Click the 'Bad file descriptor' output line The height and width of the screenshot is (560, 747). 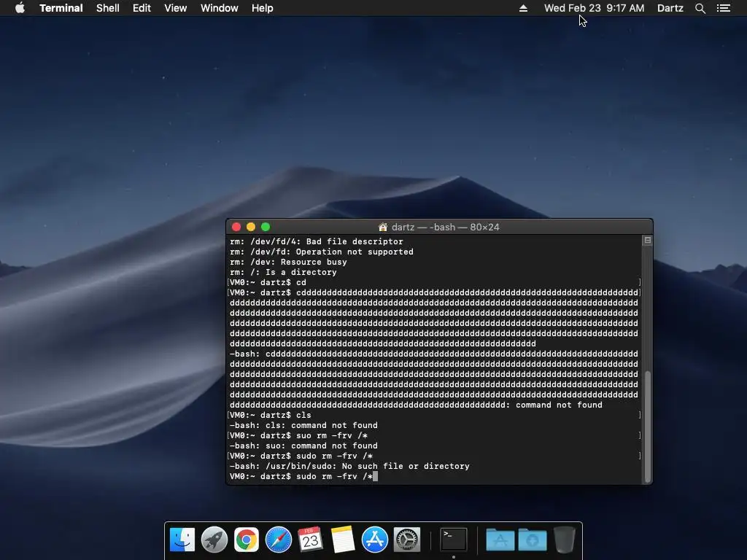point(317,241)
